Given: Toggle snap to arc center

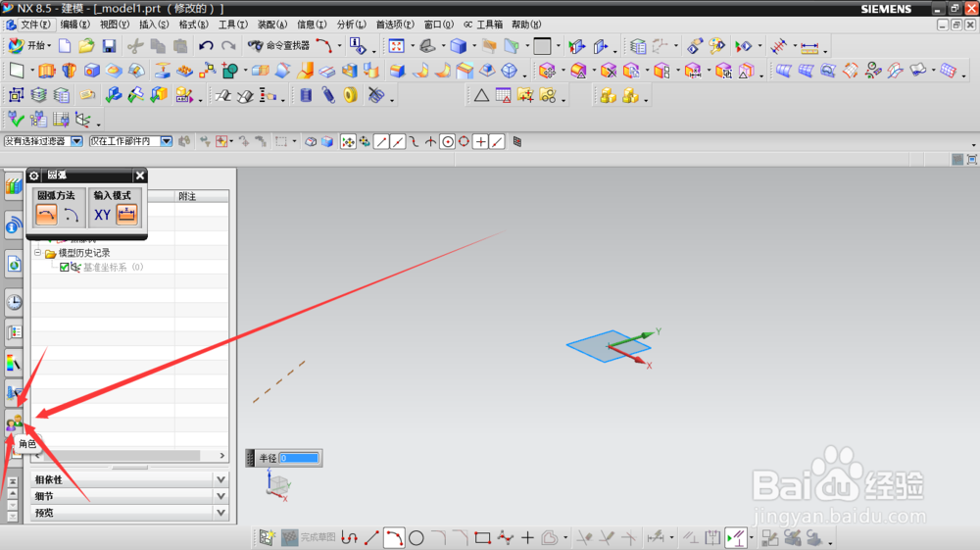Looking at the screenshot, I should [x=448, y=142].
